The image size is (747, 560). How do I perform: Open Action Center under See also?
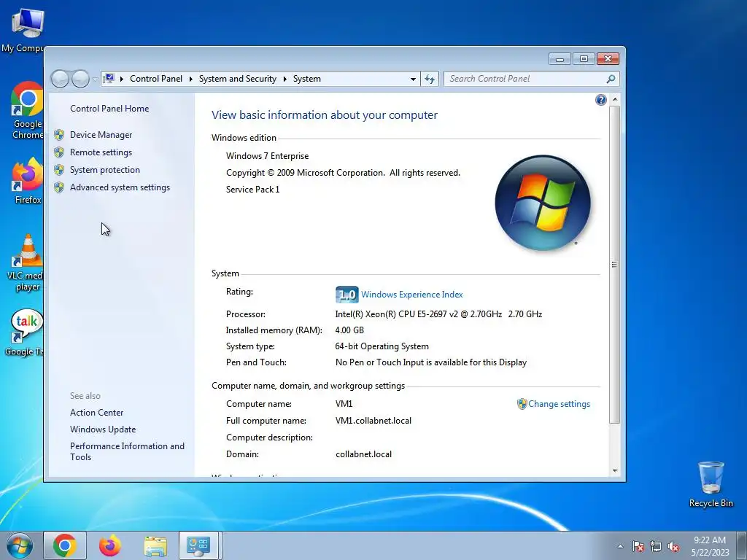[x=97, y=413]
